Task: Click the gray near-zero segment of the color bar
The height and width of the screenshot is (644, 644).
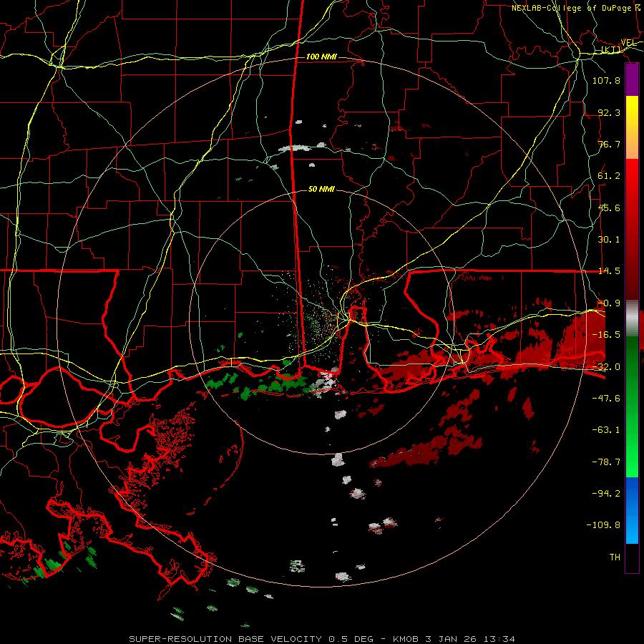Action: (632, 318)
